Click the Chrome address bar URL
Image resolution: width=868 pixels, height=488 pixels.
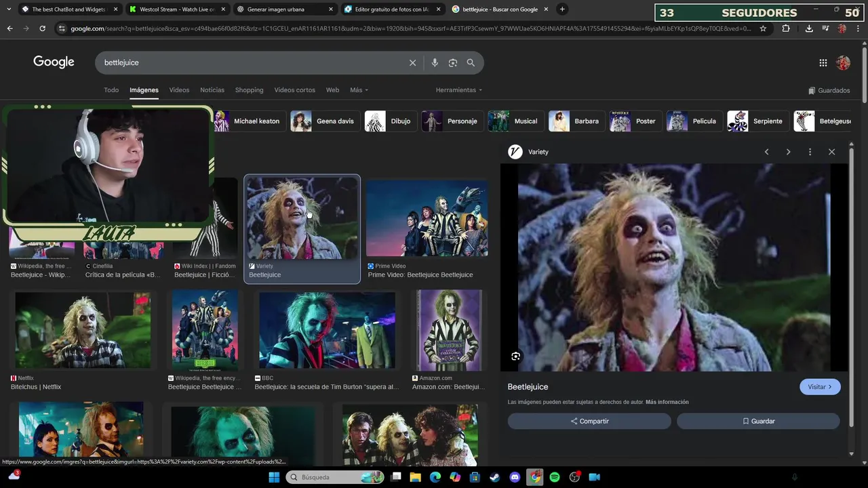click(x=410, y=28)
